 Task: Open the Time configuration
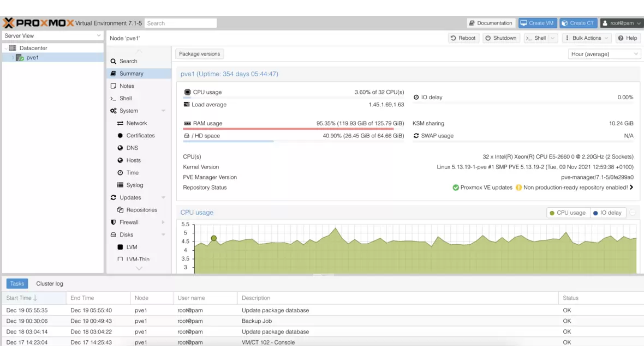point(131,172)
